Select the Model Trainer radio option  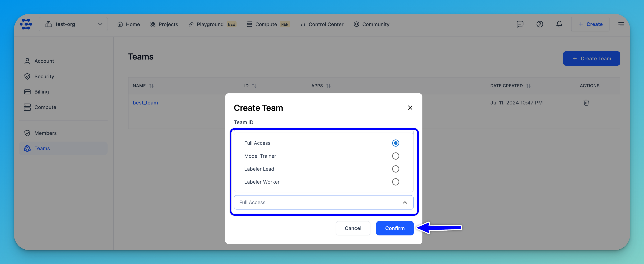(395, 156)
